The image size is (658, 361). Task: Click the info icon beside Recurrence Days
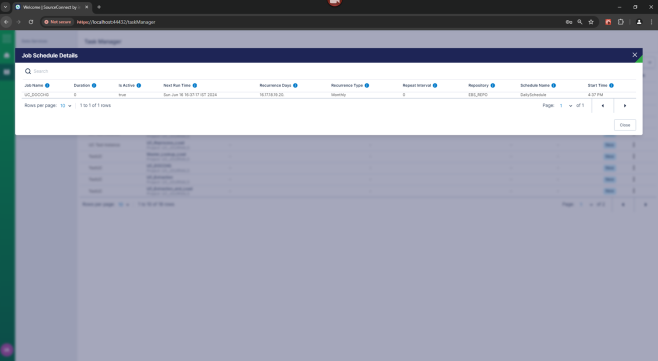click(x=295, y=85)
